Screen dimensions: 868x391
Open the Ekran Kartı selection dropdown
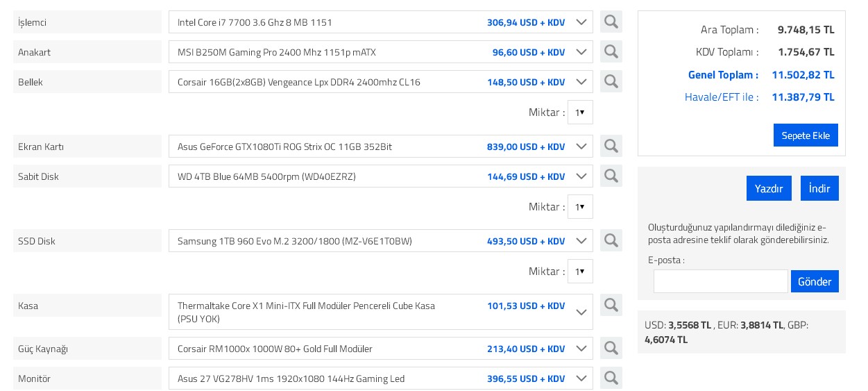tap(581, 147)
